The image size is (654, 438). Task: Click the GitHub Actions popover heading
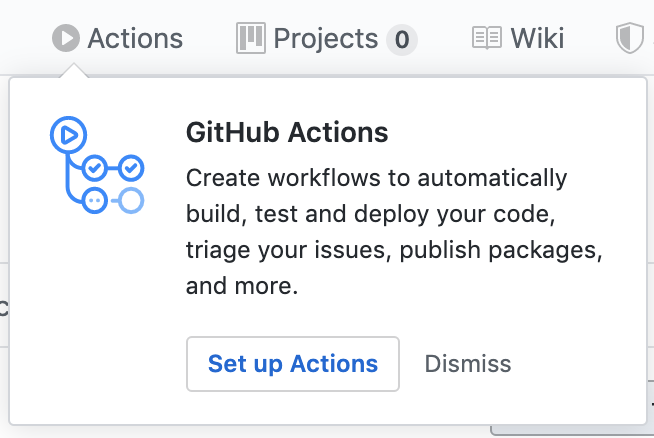click(287, 132)
